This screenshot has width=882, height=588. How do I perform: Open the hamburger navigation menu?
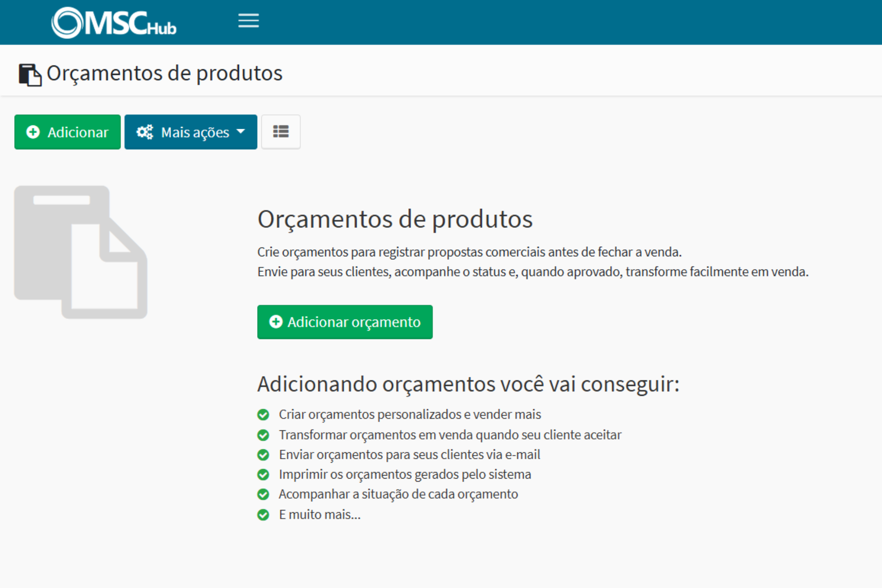point(248,21)
